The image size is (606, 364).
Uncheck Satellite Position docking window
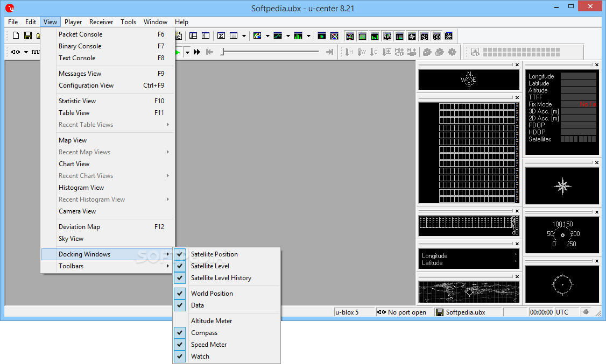pos(227,254)
